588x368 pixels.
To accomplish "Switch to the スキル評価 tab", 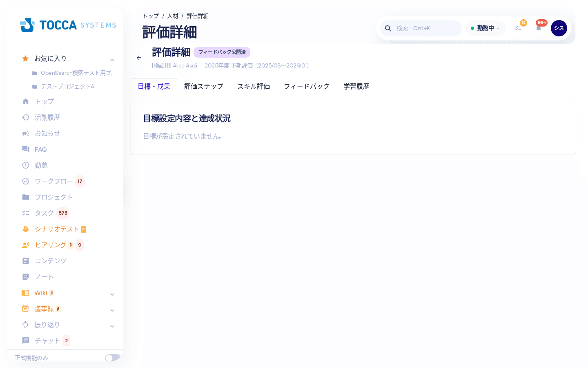I will tap(254, 87).
